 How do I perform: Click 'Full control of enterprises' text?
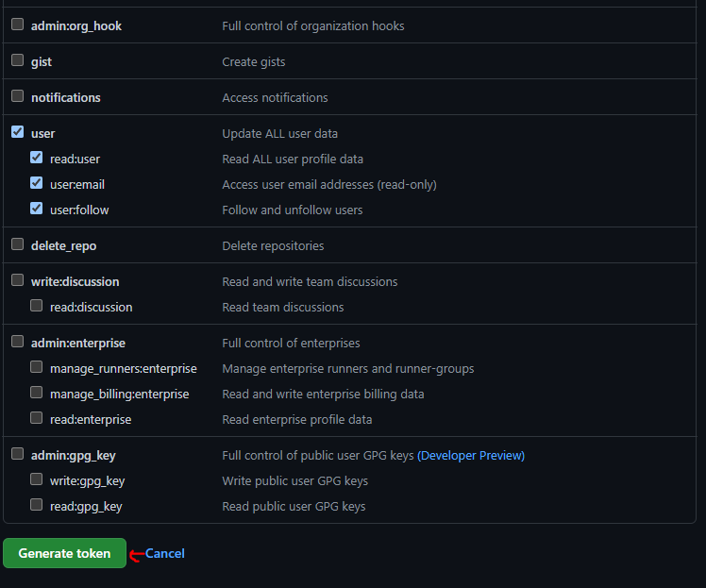[x=291, y=344]
